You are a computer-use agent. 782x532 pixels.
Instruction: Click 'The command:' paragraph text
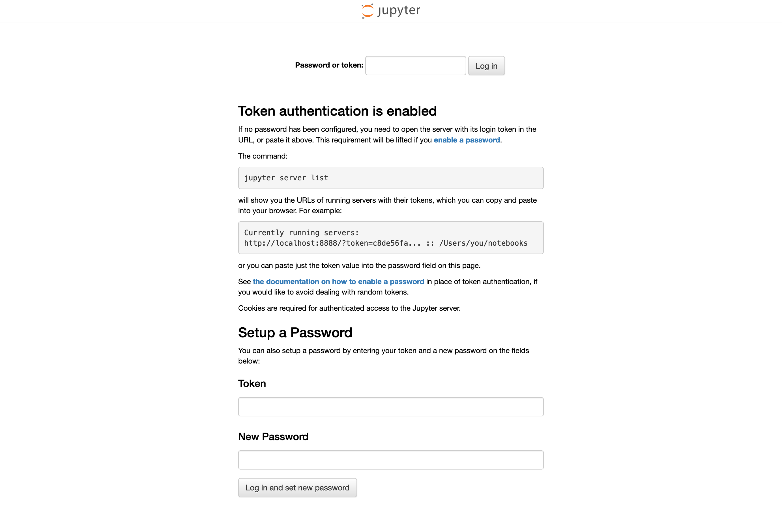point(263,156)
